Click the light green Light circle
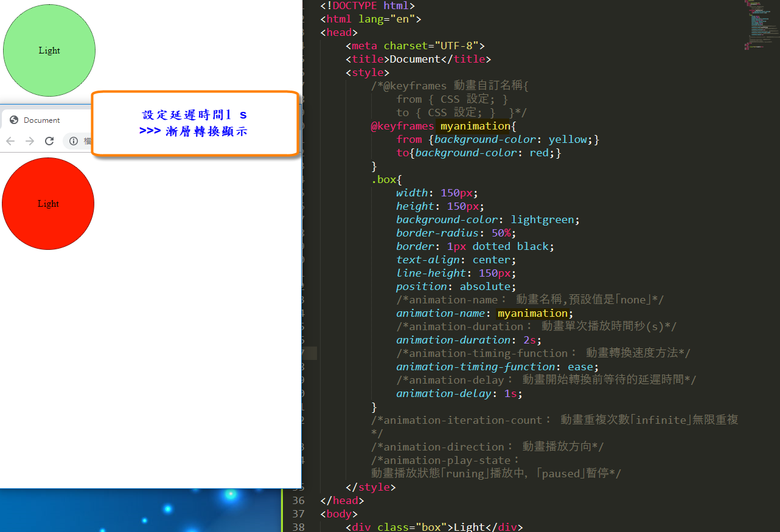This screenshot has width=780, height=532. [49, 50]
